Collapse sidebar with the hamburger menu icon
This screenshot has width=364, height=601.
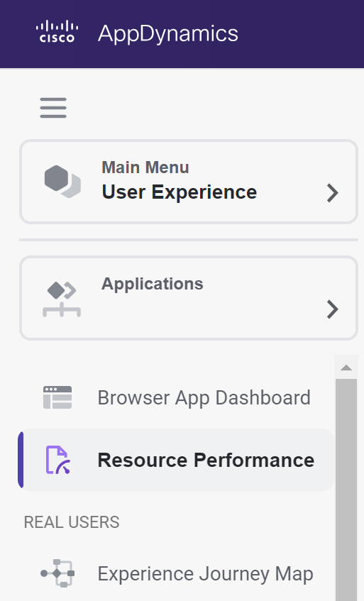pos(53,108)
